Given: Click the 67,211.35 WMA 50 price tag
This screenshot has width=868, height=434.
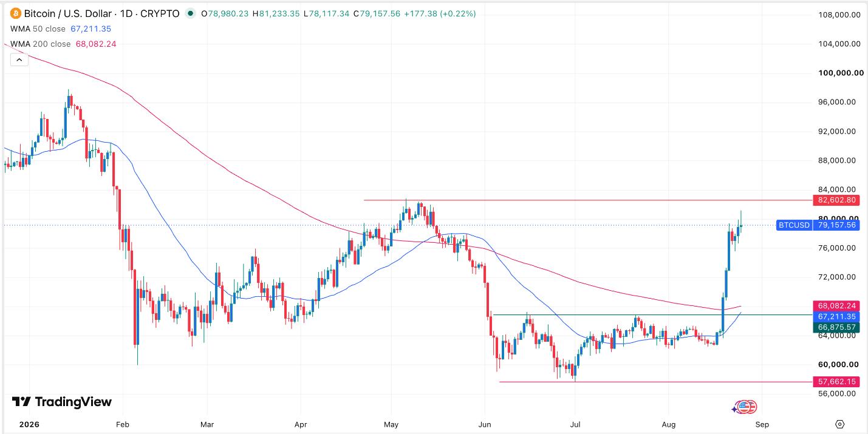Looking at the screenshot, I should 837,317.
